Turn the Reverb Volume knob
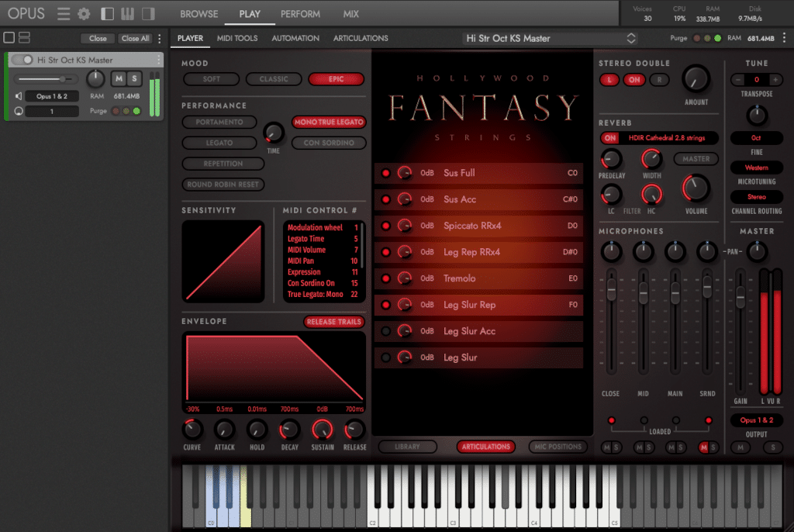This screenshot has width=794, height=532. (696, 188)
